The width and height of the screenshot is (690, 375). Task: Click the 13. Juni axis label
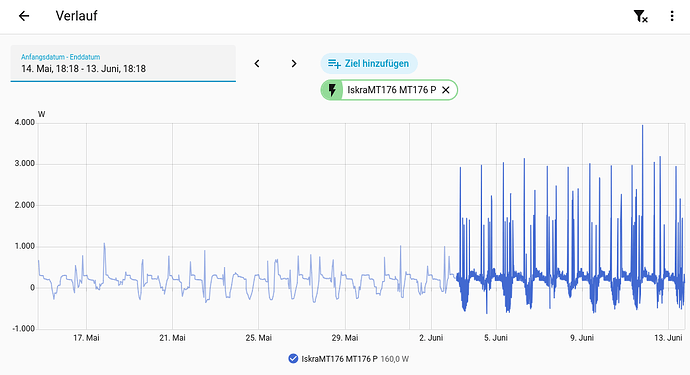pyautogui.click(x=668, y=338)
